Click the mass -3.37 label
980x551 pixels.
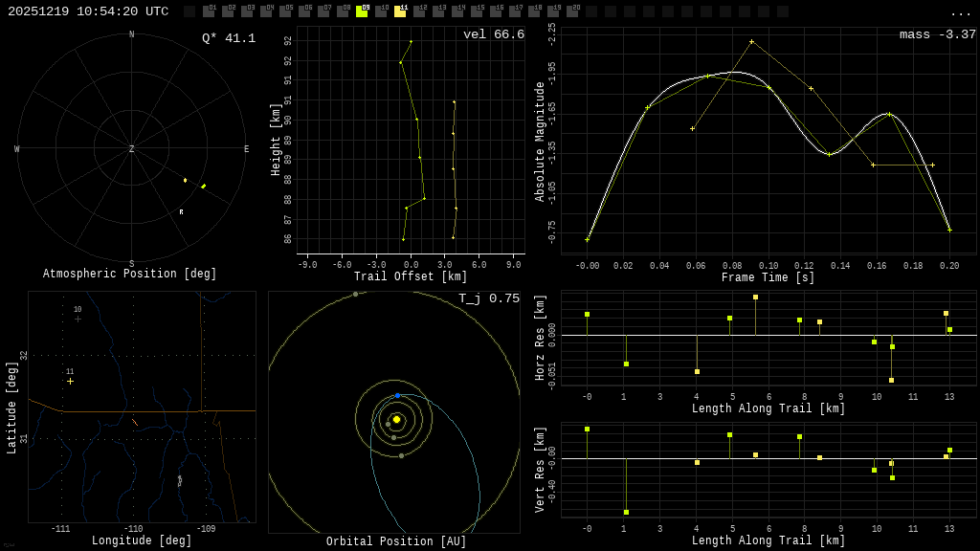[x=938, y=34]
